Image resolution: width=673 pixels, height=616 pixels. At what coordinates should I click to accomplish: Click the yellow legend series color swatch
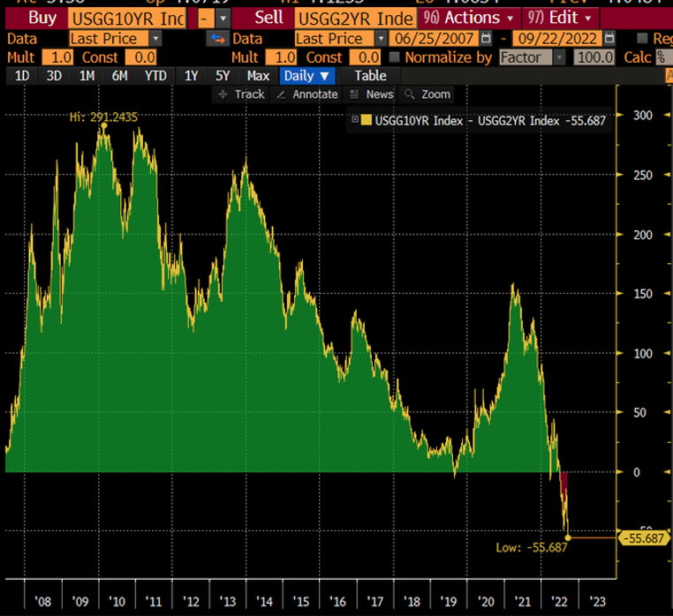tap(367, 120)
